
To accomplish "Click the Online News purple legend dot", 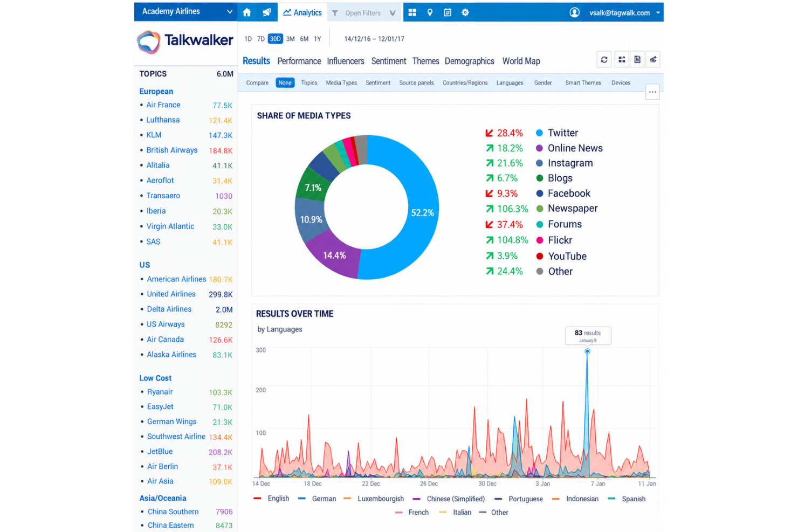I will point(539,148).
